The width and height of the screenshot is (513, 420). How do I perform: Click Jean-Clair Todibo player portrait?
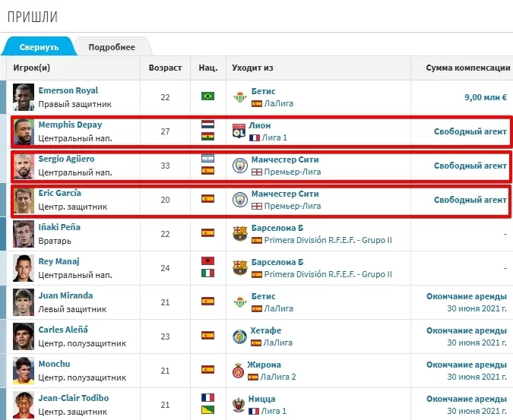pos(24,403)
